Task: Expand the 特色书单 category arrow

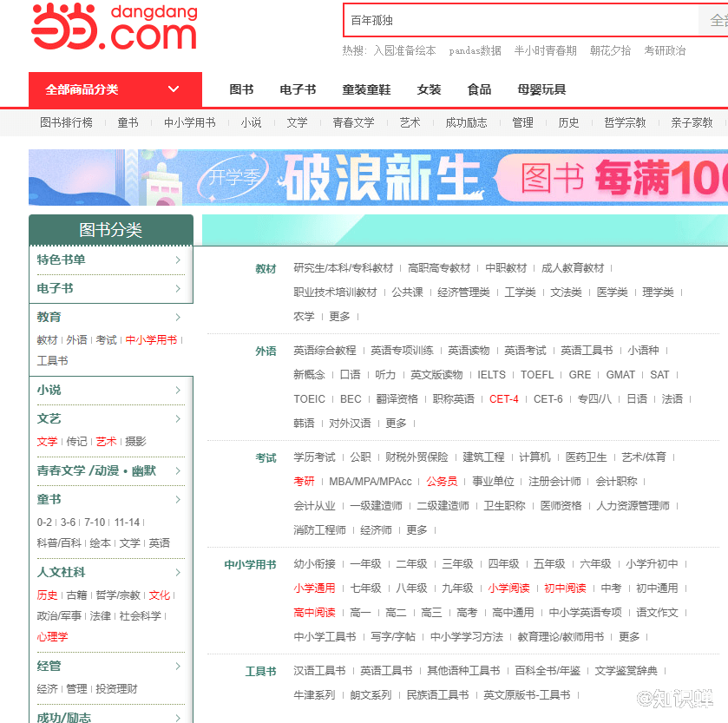Action: (x=177, y=260)
